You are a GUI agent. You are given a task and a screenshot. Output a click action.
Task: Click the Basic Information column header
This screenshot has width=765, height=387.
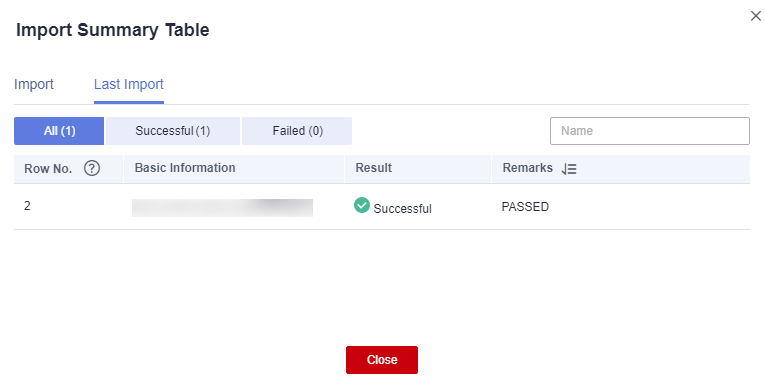coord(185,168)
